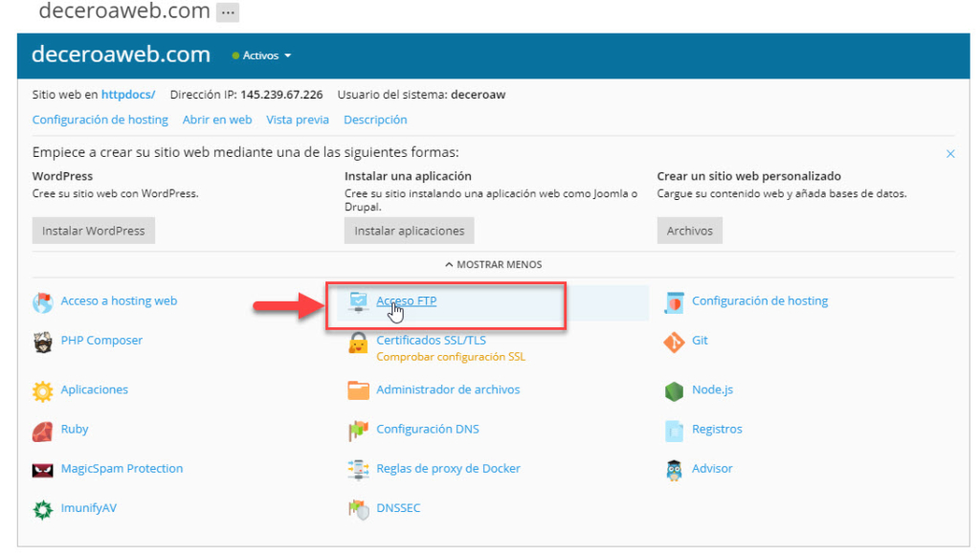Open the Acceso FTP link
980x555 pixels.
pyautogui.click(x=406, y=300)
